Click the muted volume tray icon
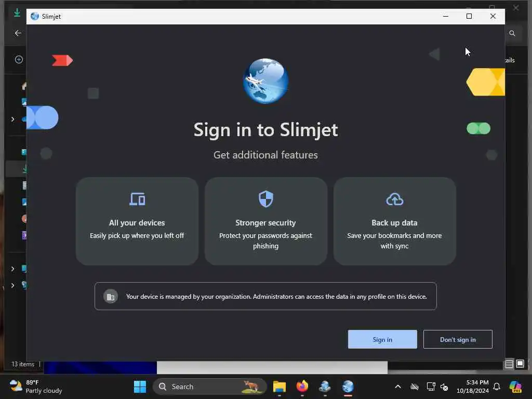 444,387
